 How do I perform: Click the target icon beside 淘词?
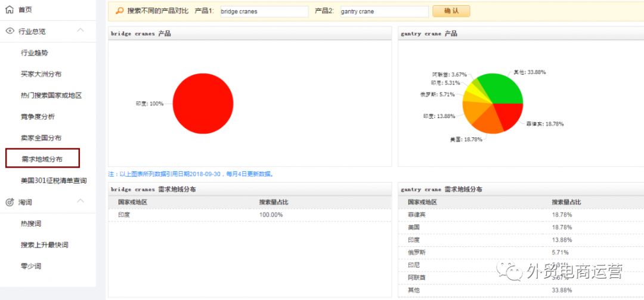point(10,202)
